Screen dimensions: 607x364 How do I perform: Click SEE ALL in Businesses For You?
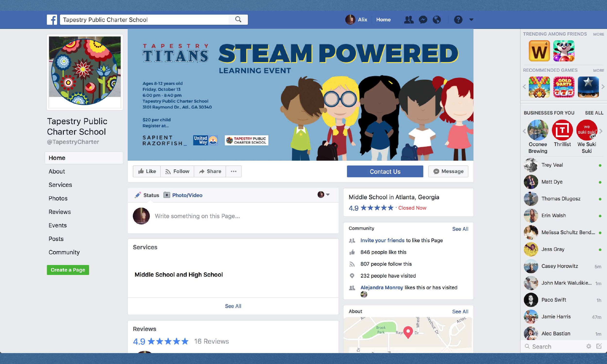click(x=594, y=113)
